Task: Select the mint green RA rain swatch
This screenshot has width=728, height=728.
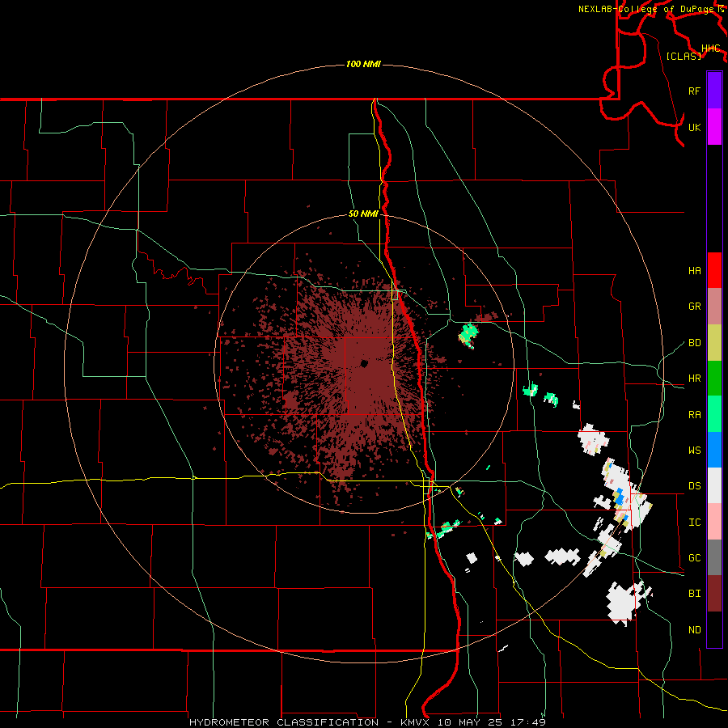Action: (714, 414)
